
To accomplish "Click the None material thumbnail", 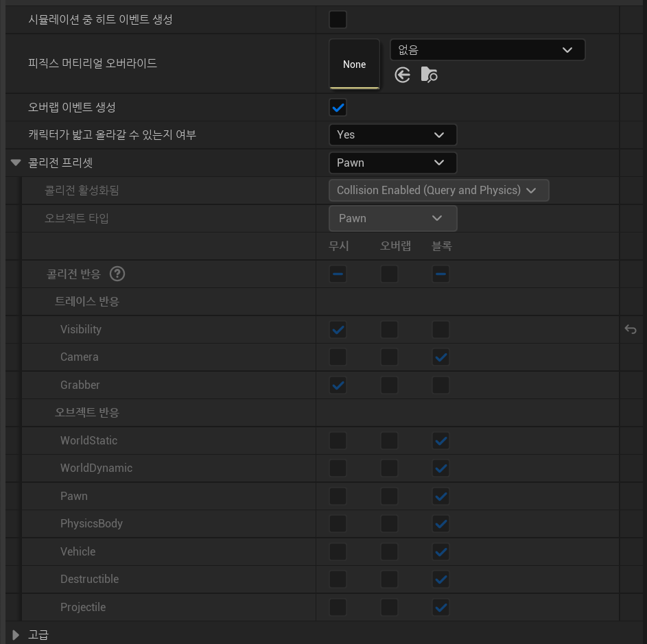I will tap(355, 64).
